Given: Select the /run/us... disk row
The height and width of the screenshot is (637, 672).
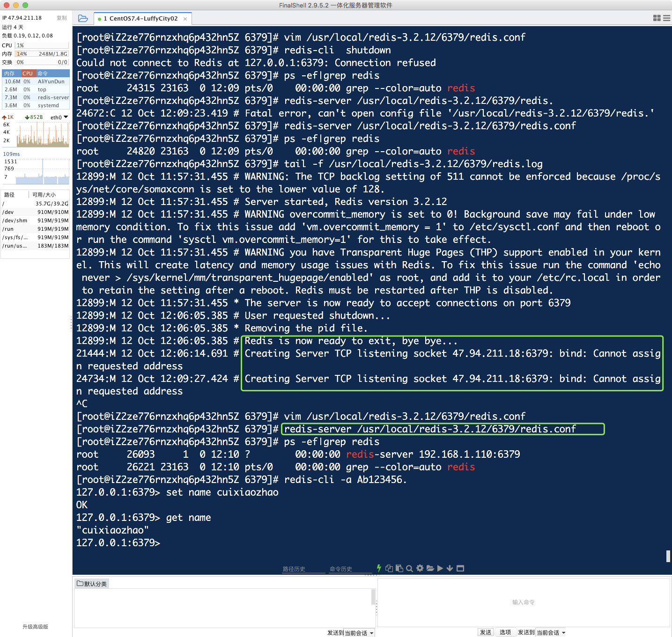Looking at the screenshot, I should 36,246.
